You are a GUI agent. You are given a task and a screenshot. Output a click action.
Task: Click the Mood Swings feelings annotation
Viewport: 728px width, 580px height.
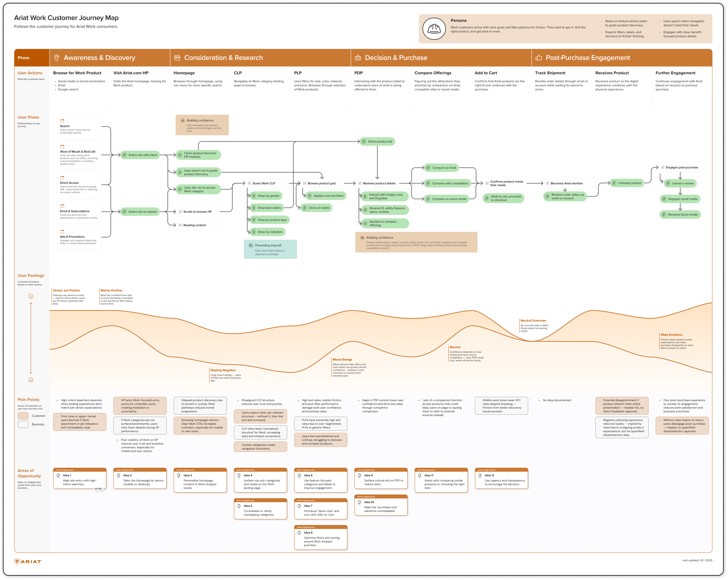pos(349,367)
